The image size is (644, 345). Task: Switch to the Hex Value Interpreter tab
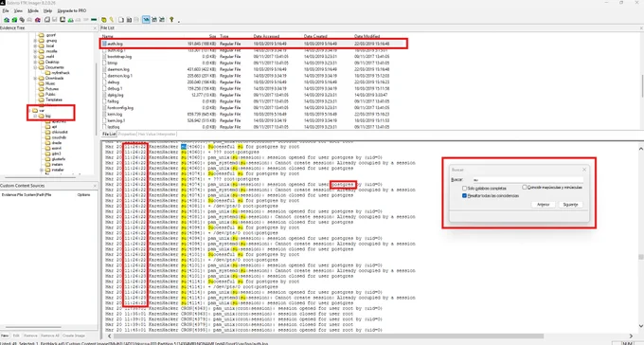(x=157, y=134)
